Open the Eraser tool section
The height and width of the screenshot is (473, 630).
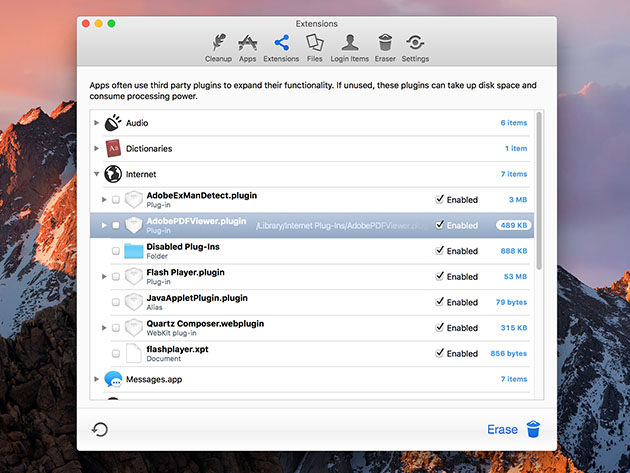point(385,47)
